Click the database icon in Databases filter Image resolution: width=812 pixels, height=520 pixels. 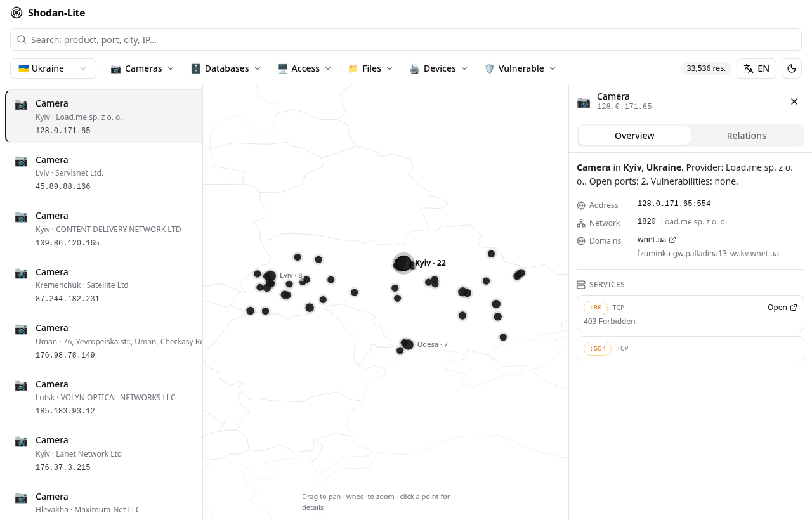(x=195, y=68)
